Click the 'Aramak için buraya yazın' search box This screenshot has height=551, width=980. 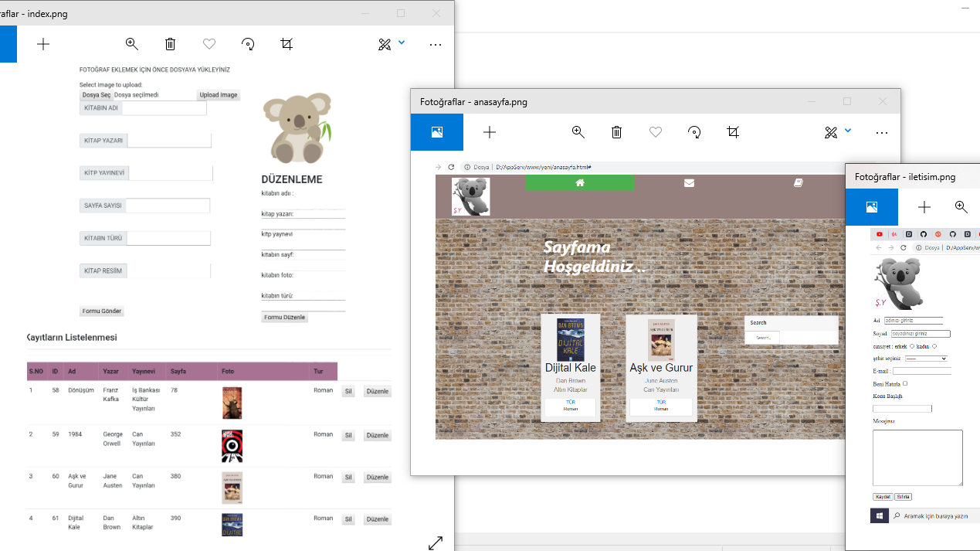click(934, 515)
